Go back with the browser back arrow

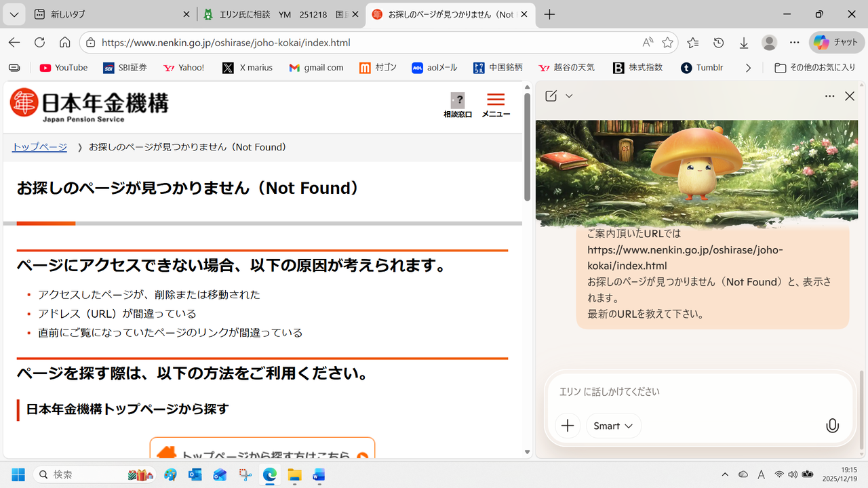tap(14, 43)
